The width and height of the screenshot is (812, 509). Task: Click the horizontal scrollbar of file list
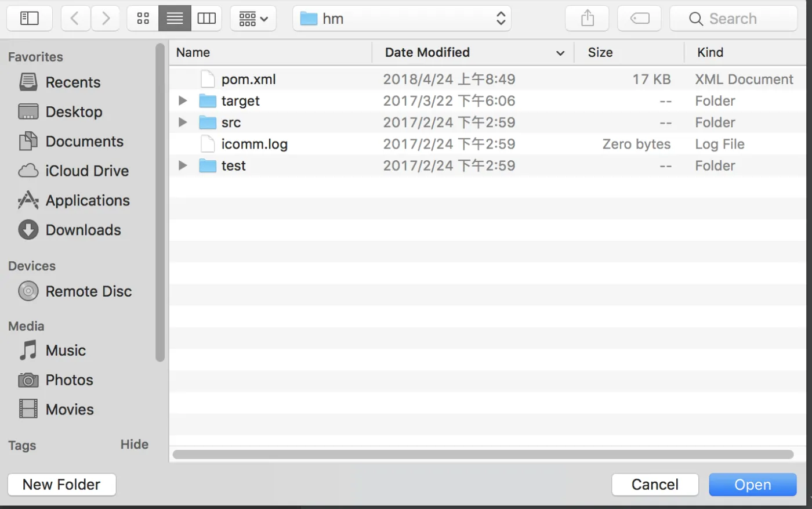[x=483, y=454]
